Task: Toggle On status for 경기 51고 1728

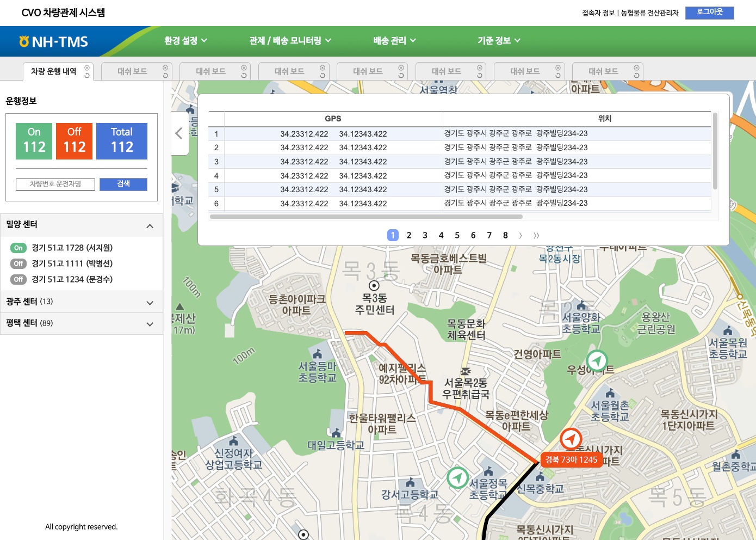Action: pos(18,248)
